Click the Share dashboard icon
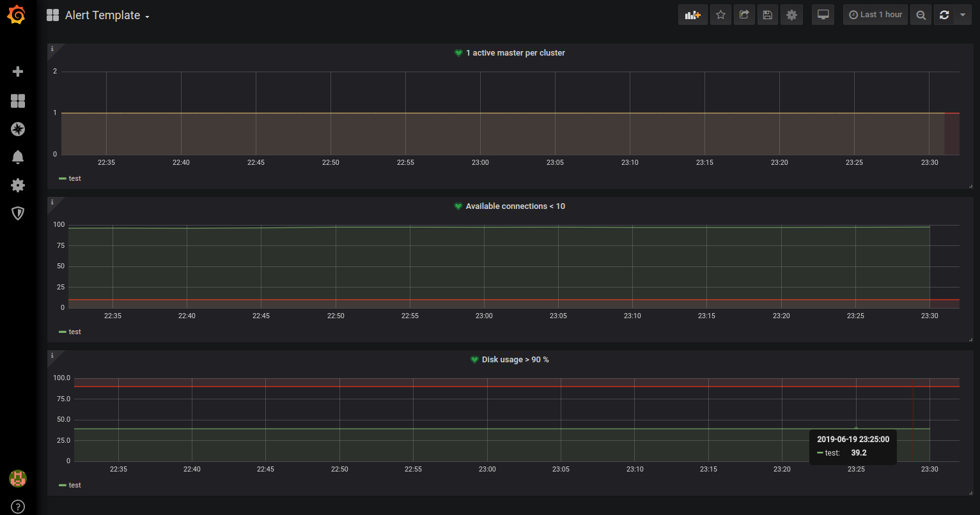Image resolution: width=980 pixels, height=515 pixels. pyautogui.click(x=744, y=15)
